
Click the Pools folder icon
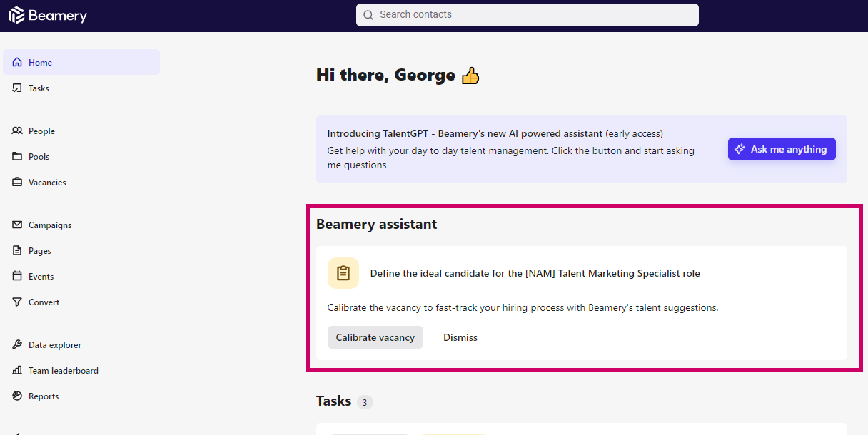tap(17, 157)
